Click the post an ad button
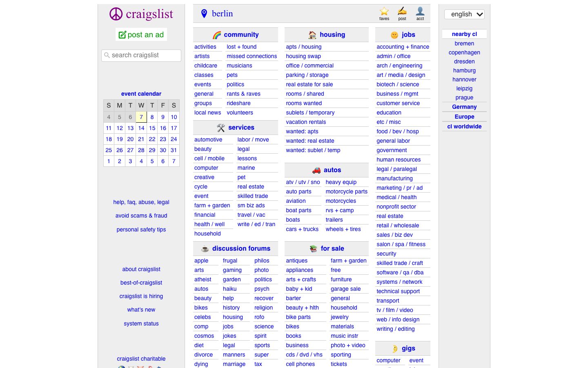Screen dimensions: 588x368 pos(141,35)
